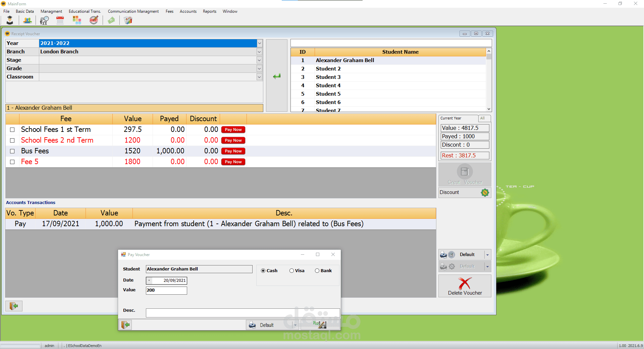Open the Accounts menu
Image resolution: width=644 pixels, height=349 pixels.
click(188, 11)
